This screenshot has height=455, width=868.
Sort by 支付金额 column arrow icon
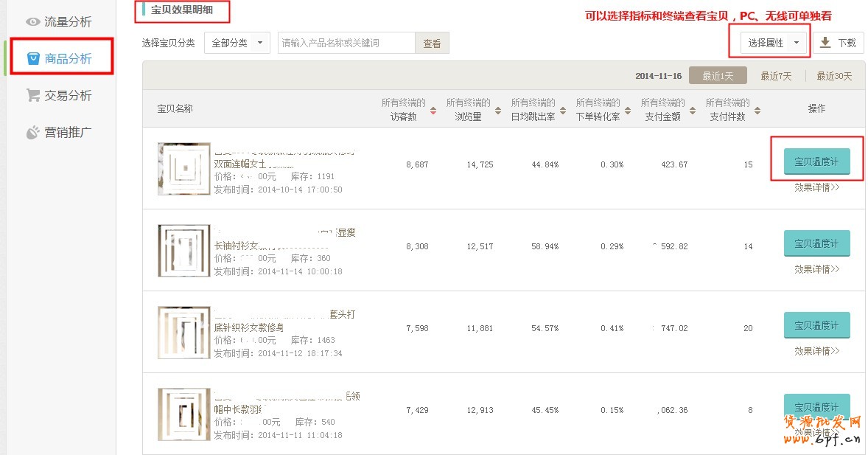[692, 111]
